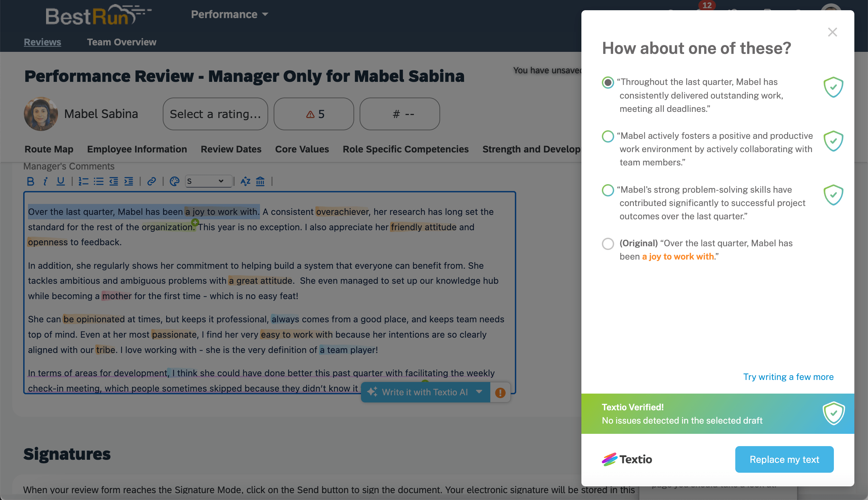The height and width of the screenshot is (500, 868).
Task: Click the bulleted list icon
Action: point(99,181)
